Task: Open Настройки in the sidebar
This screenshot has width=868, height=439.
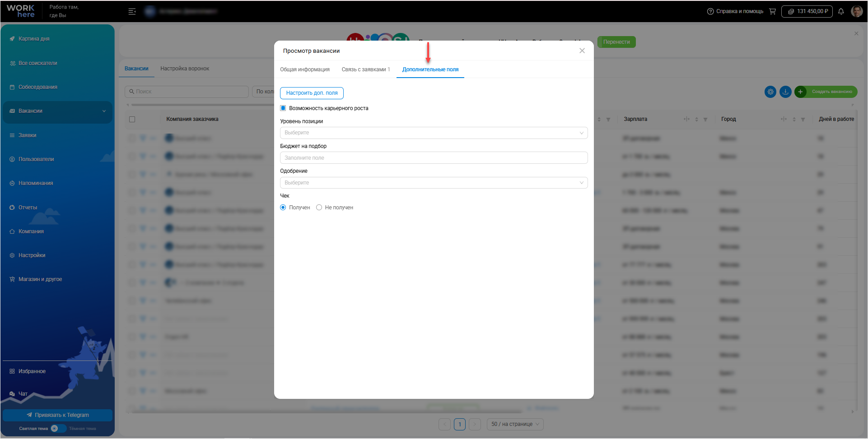Action: coord(32,255)
